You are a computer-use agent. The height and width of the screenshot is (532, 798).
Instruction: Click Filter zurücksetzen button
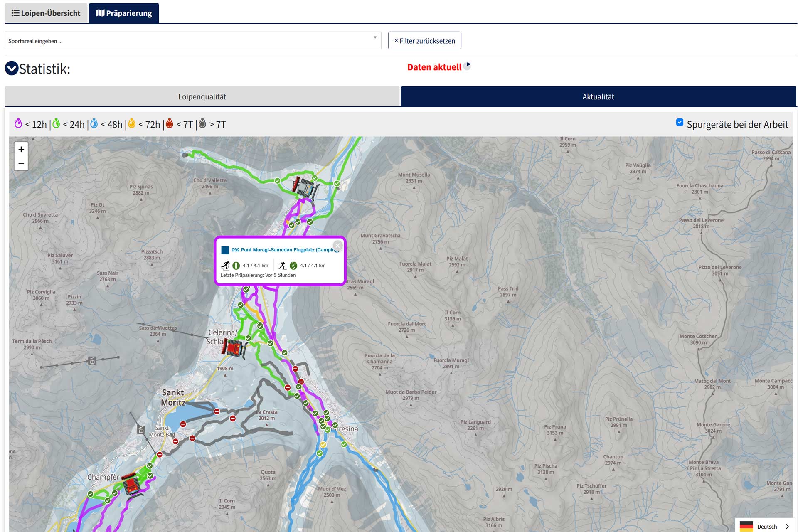click(x=424, y=41)
